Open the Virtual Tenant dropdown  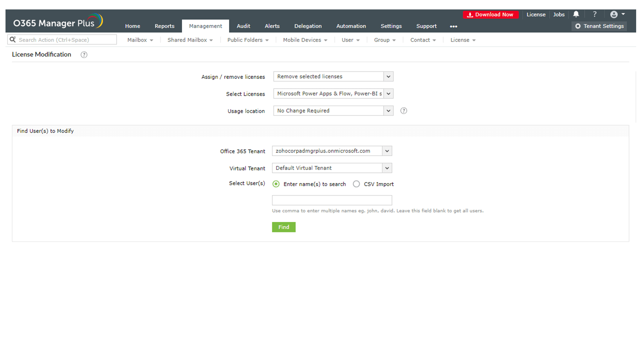(332, 168)
